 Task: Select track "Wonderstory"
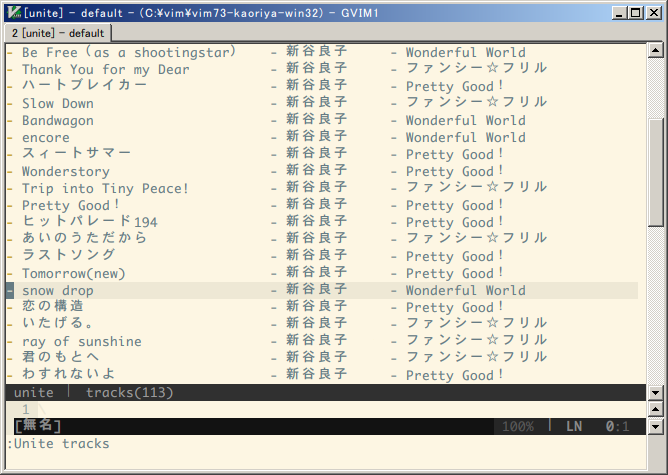[66, 172]
